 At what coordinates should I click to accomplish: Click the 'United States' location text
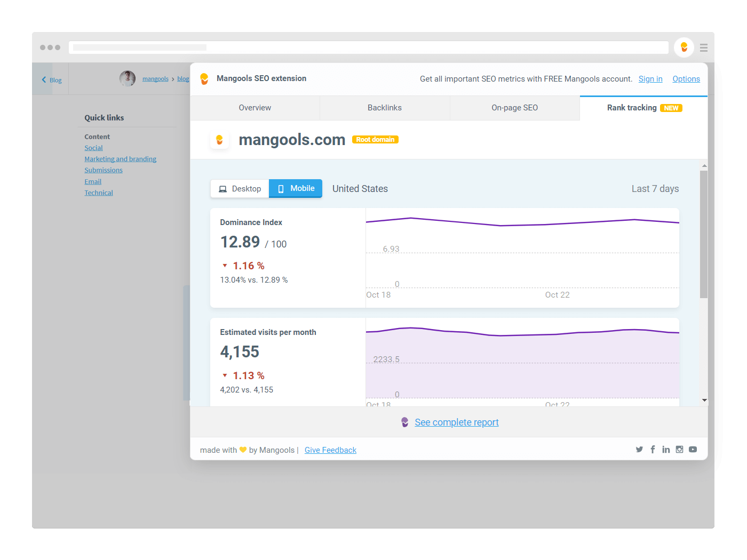(360, 189)
